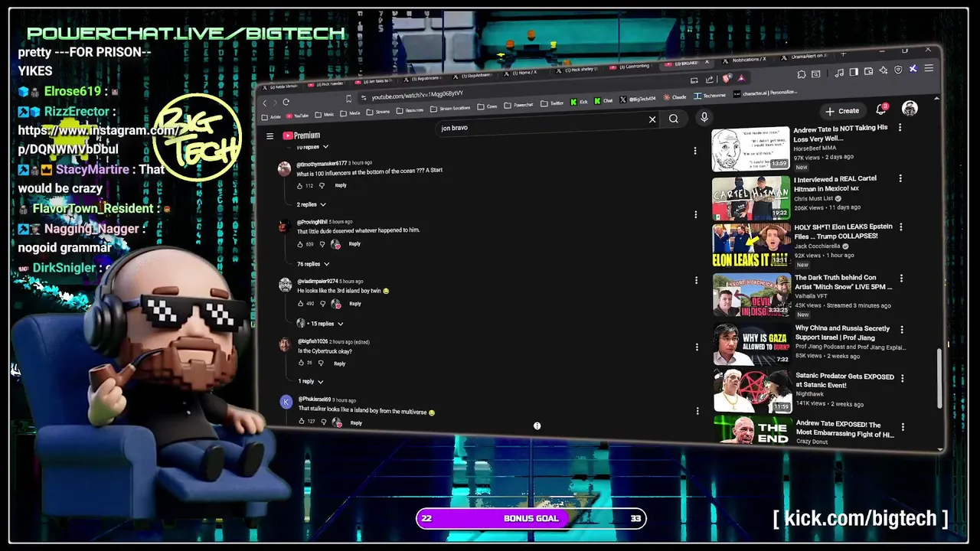980x551 pixels.
Task: Click the YouTube page vertical scrollbar
Action: 941,379
